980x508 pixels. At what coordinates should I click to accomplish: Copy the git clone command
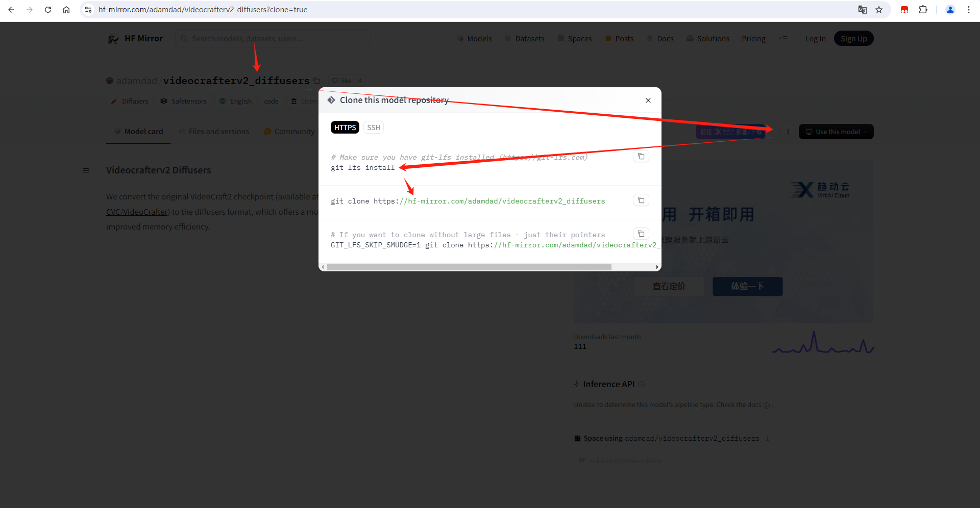tap(641, 200)
